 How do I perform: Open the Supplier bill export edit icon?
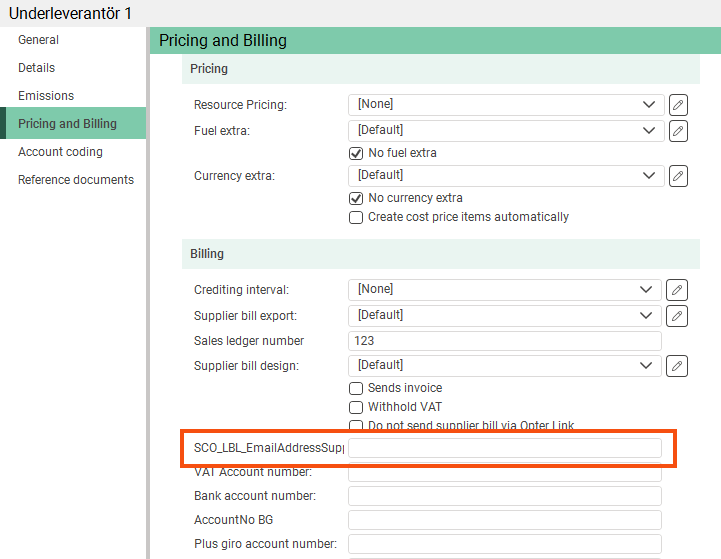click(x=678, y=316)
